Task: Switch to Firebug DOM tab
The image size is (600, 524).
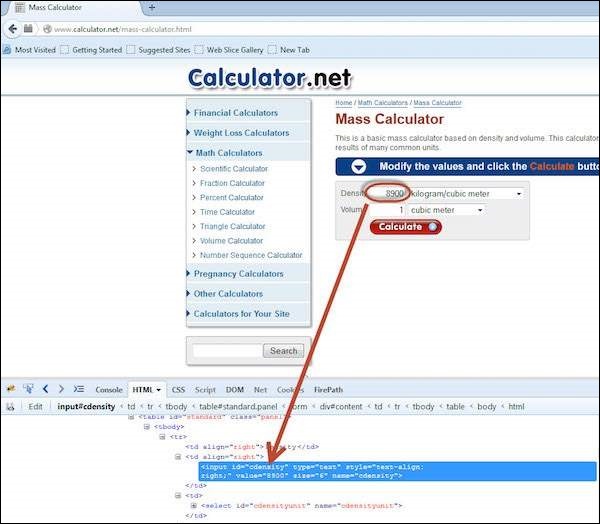Action: [235, 390]
